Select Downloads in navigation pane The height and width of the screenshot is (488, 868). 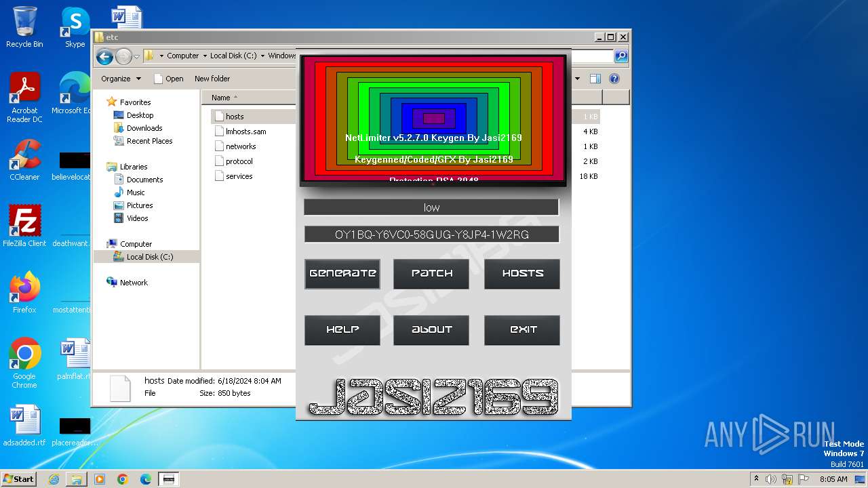[x=144, y=128]
